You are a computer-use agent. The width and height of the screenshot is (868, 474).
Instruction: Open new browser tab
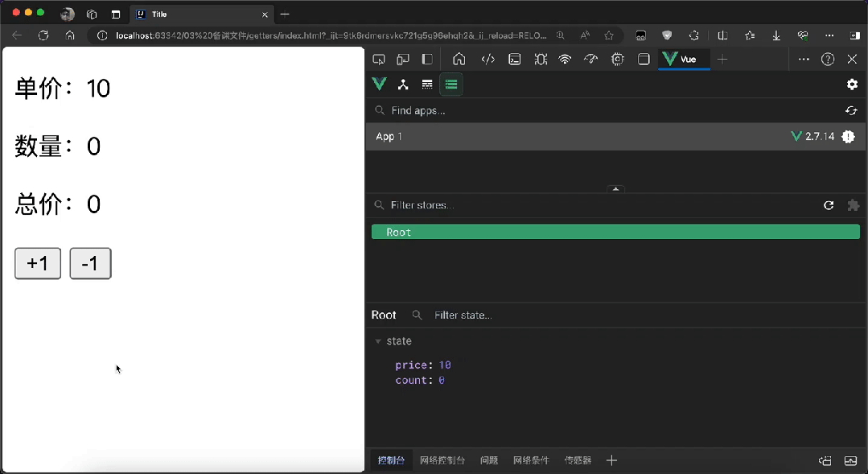point(285,14)
